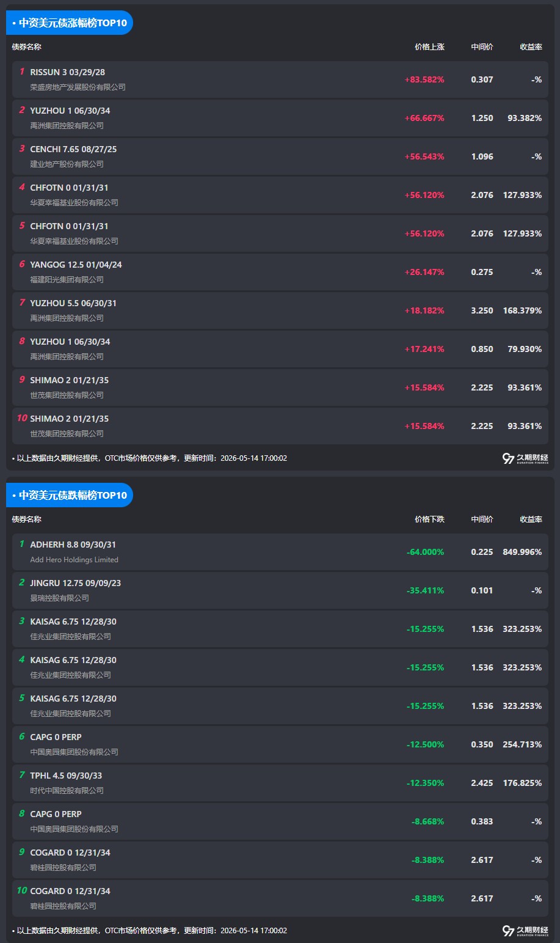Click issuer 景瑞控股有限公司
Viewport: 560px width, 943px height.
click(x=60, y=598)
